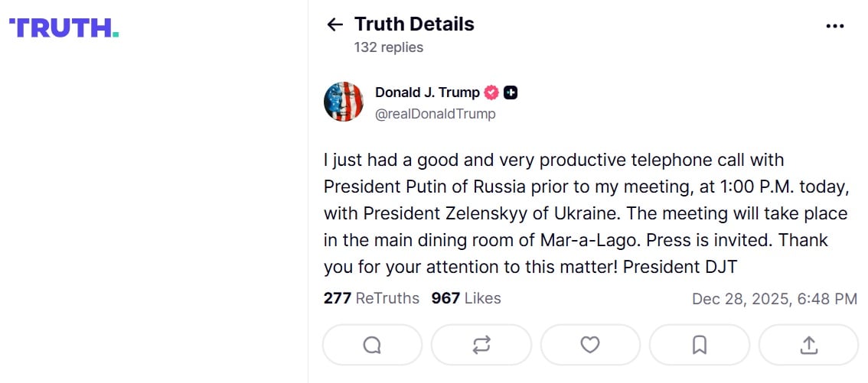Open Donald J. Trump's profile avatar

point(344,102)
